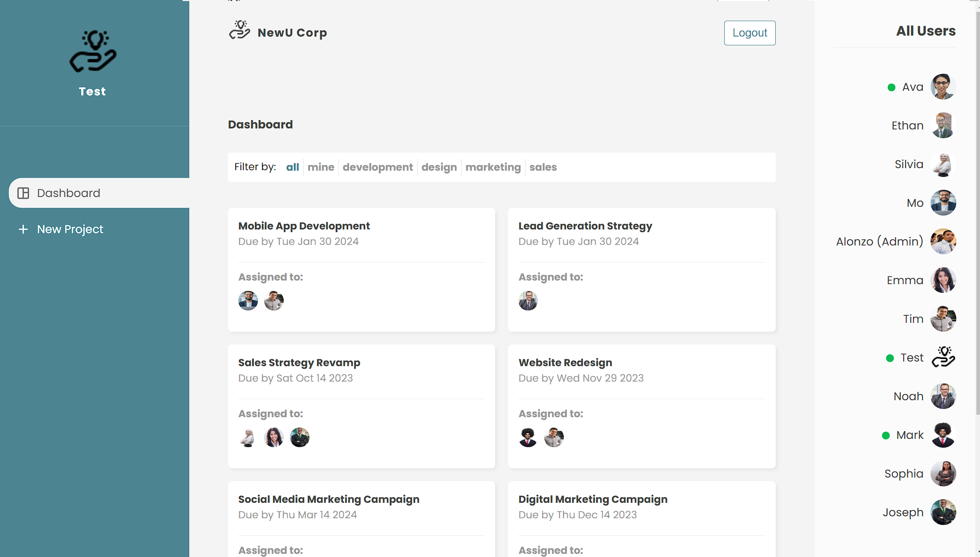
Task: Apply the mine filter
Action: (x=321, y=167)
